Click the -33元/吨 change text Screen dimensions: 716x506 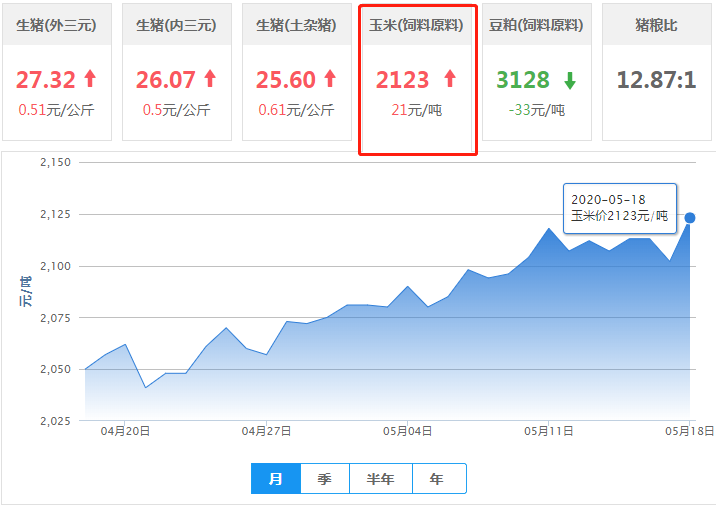(537, 110)
